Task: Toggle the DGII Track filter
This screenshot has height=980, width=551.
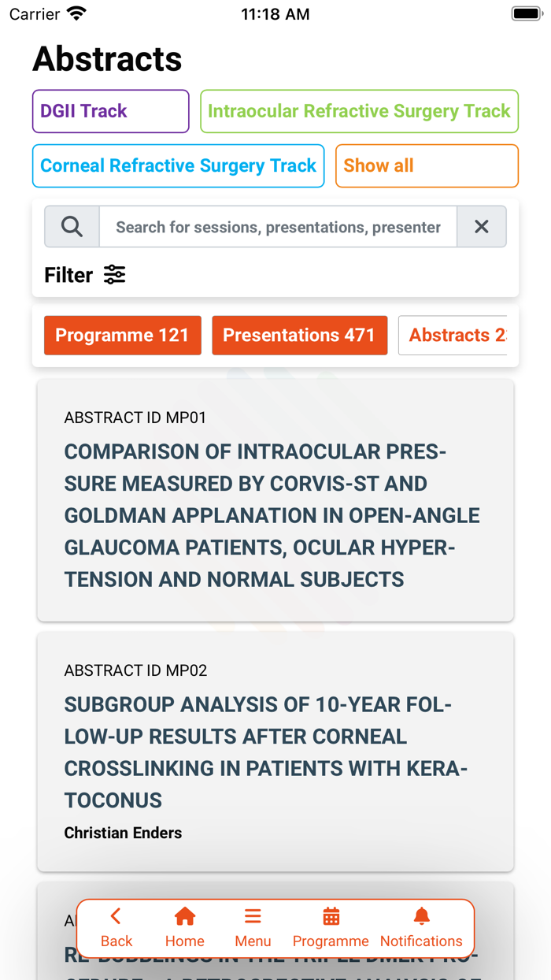Action: click(110, 111)
